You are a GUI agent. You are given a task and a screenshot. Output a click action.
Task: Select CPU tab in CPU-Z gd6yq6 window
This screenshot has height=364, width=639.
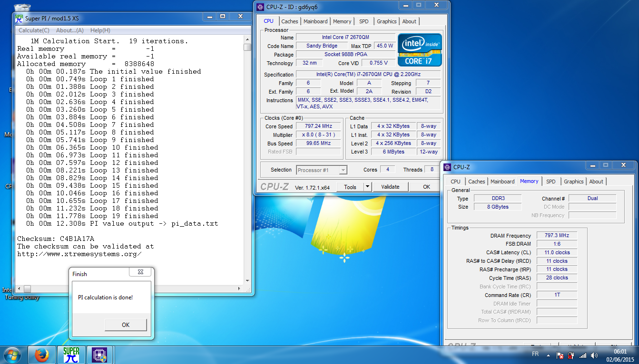pyautogui.click(x=269, y=21)
